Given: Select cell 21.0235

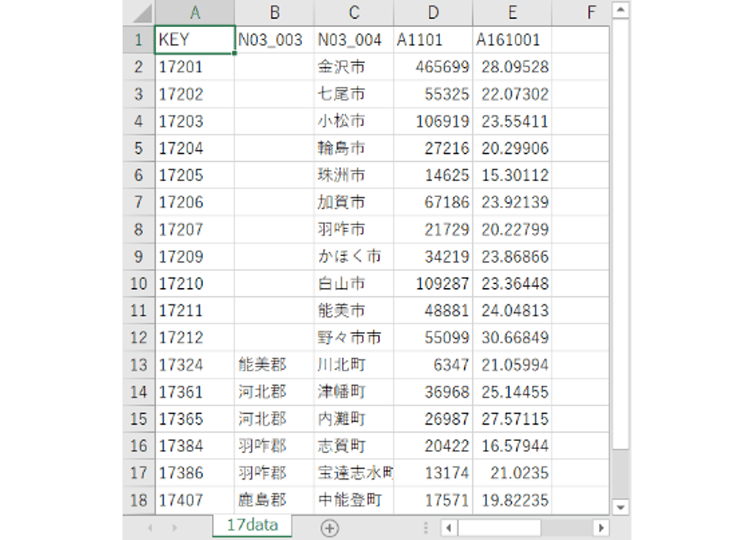Looking at the screenshot, I should [512, 473].
